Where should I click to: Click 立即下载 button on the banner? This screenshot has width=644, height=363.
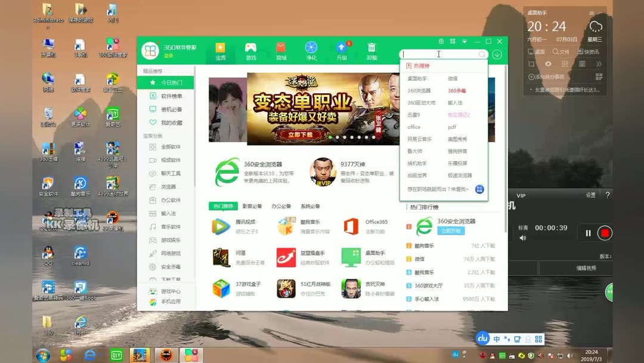[x=300, y=134]
